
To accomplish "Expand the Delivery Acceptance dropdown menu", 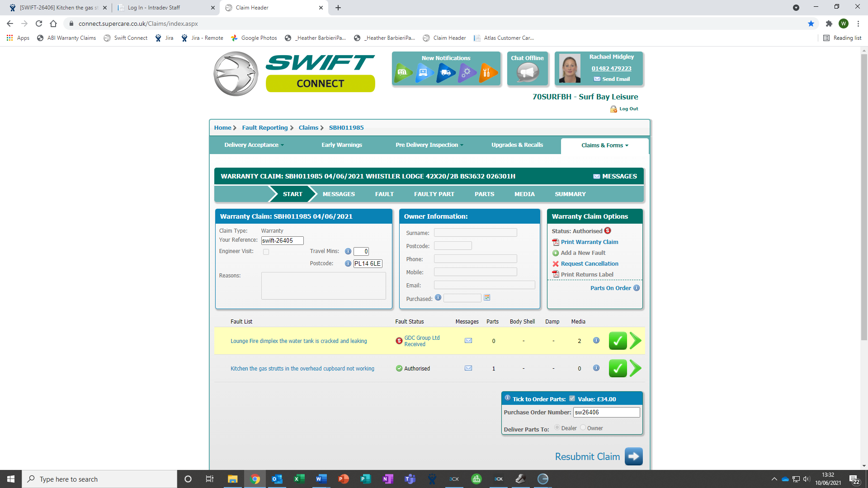I will point(254,145).
